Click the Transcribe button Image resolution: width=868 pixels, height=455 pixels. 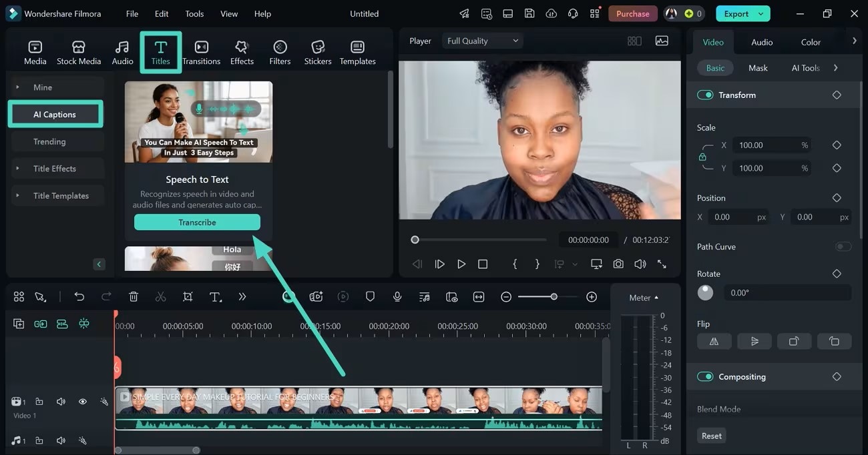pyautogui.click(x=197, y=221)
